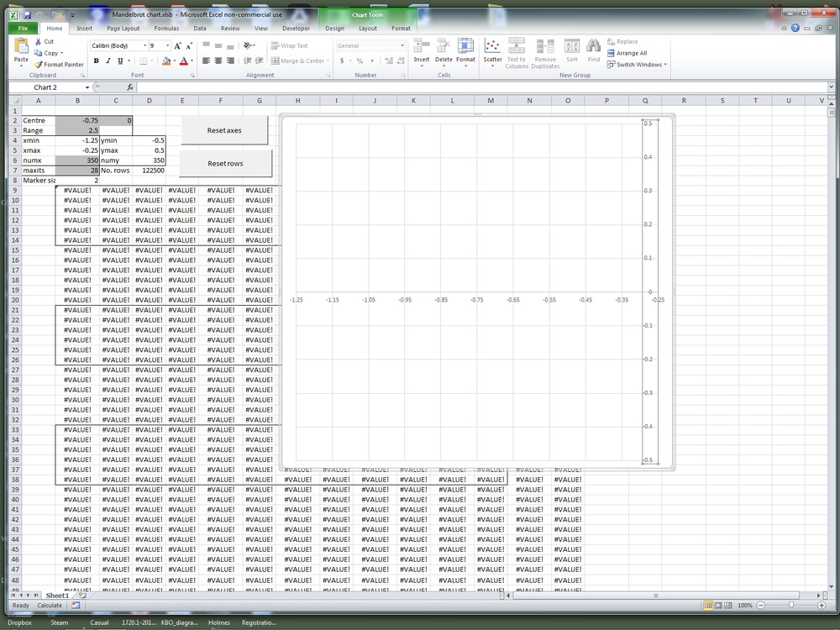Click the Format Painter icon

pos(39,65)
